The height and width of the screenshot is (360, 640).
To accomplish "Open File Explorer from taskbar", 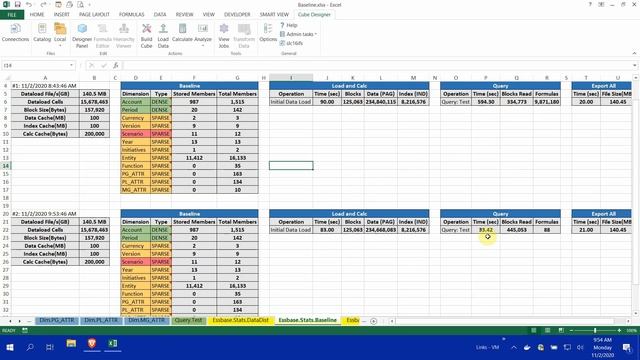I will (x=71, y=344).
